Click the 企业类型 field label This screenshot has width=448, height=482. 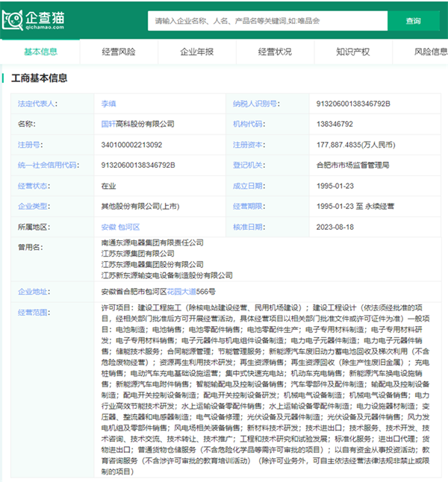pos(34,206)
